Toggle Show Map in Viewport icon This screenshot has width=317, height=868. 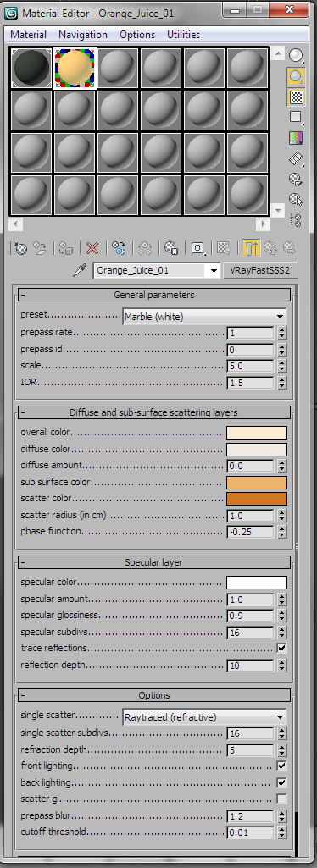pos(224,248)
